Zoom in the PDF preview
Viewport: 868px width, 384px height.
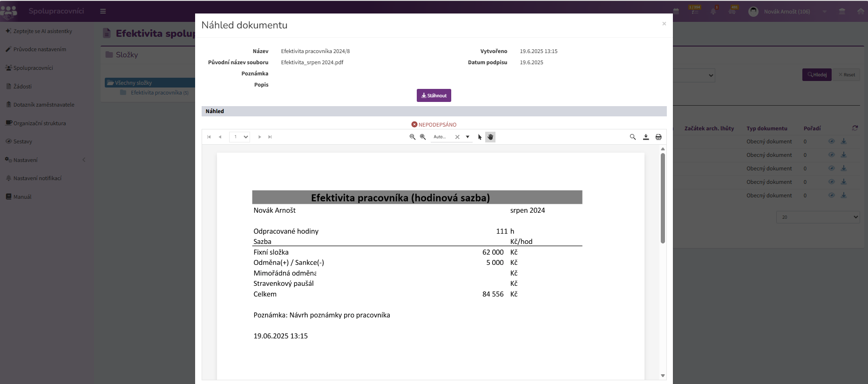pyautogui.click(x=423, y=137)
